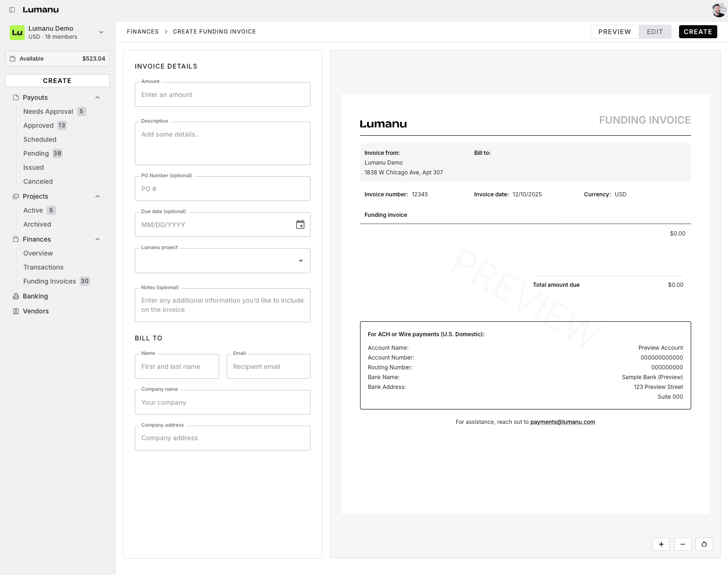This screenshot has width=728, height=575.
Task: Click the Finances section icon
Action: click(16, 239)
